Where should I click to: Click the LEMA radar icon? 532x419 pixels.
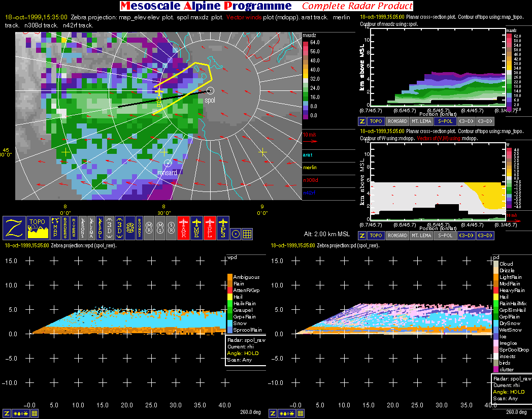pos(91,228)
